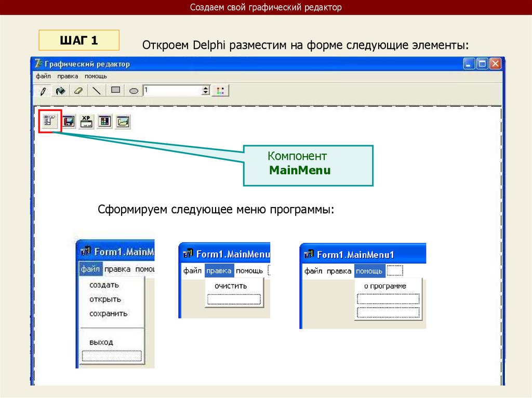
Task: Select the pencil drawing tool
Action: coord(43,91)
